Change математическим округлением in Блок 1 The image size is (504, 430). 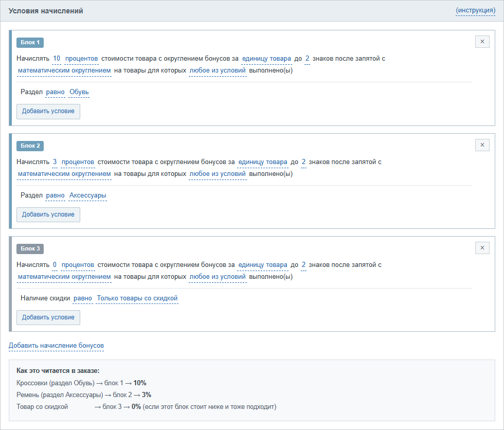tap(64, 70)
